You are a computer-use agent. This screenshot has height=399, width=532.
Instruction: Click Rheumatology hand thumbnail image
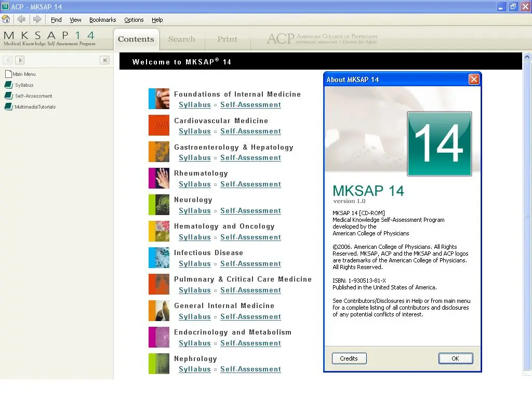tap(159, 178)
